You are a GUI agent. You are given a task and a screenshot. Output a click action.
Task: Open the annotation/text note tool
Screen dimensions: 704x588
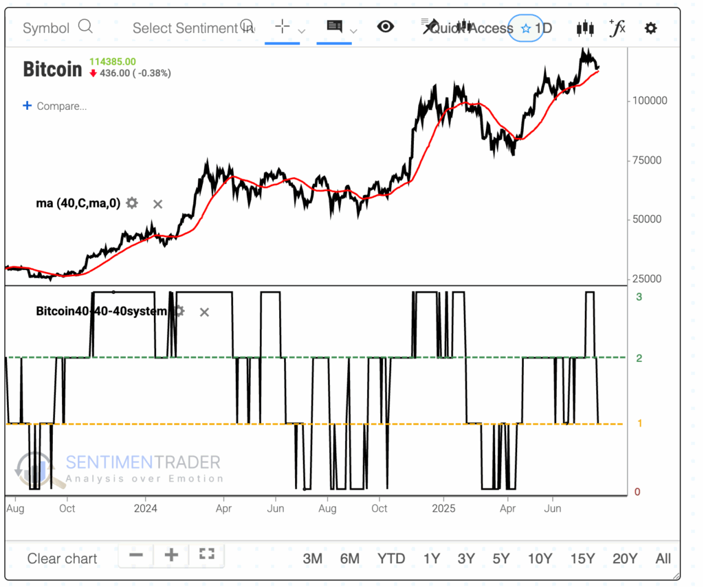click(335, 26)
